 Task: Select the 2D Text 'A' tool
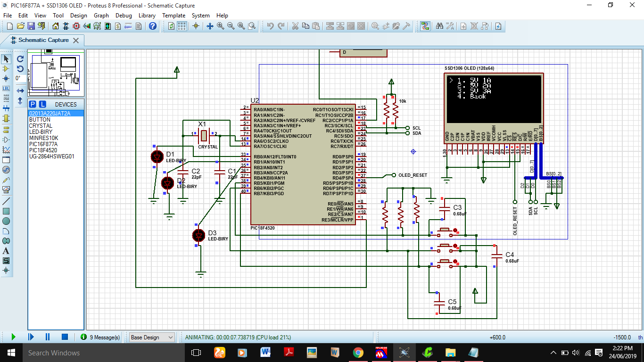pos(6,251)
